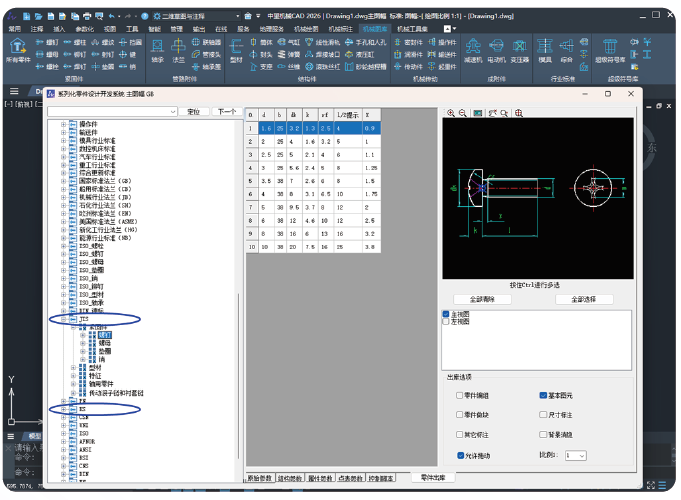Click the 型材 icon in the ribbon

point(236,50)
